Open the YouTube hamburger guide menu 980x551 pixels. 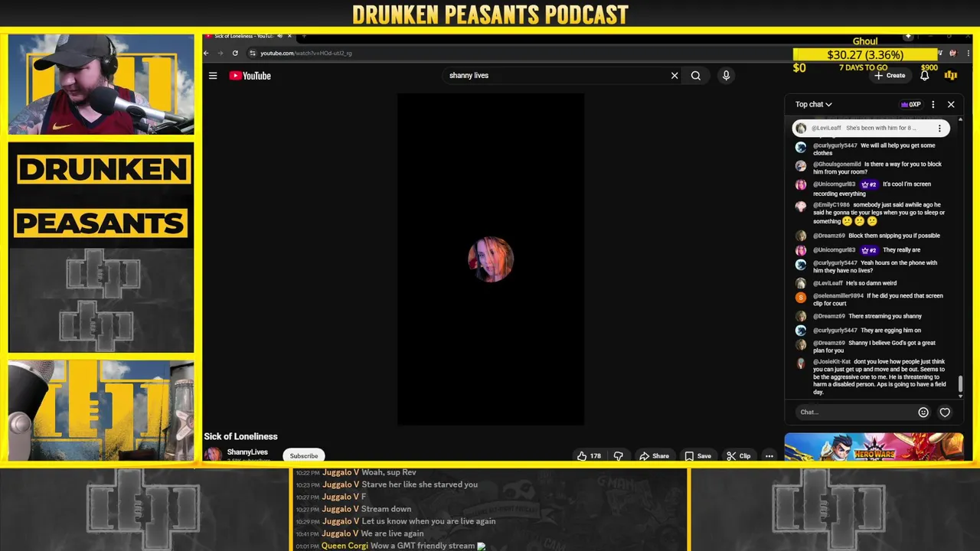(213, 76)
